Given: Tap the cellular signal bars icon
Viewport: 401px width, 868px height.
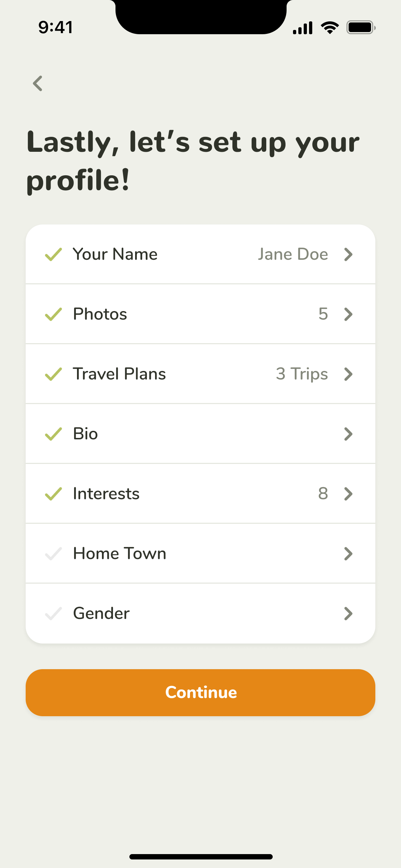Looking at the screenshot, I should click(303, 28).
